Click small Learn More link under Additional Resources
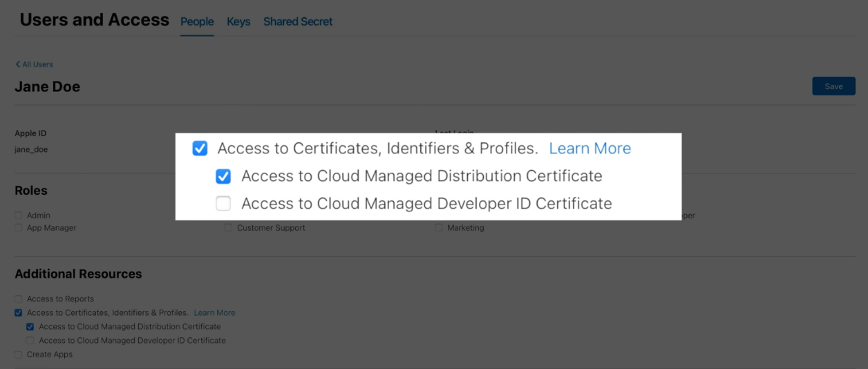 click(x=214, y=313)
